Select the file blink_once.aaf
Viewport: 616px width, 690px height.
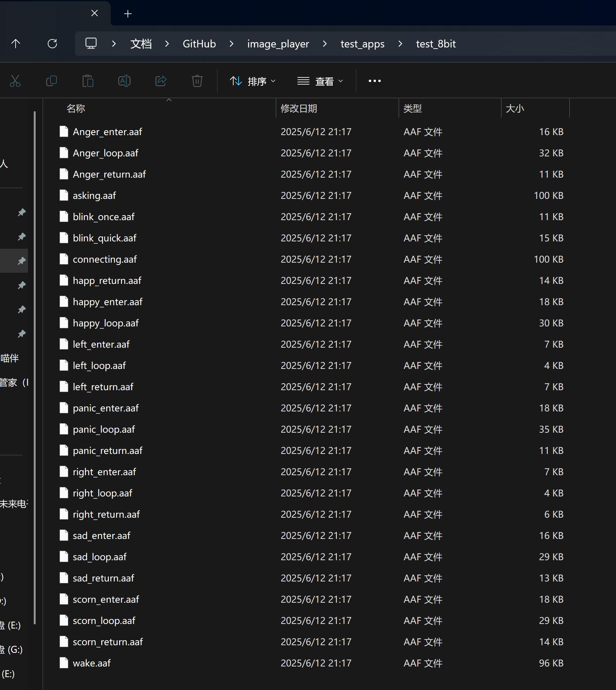pyautogui.click(x=104, y=217)
